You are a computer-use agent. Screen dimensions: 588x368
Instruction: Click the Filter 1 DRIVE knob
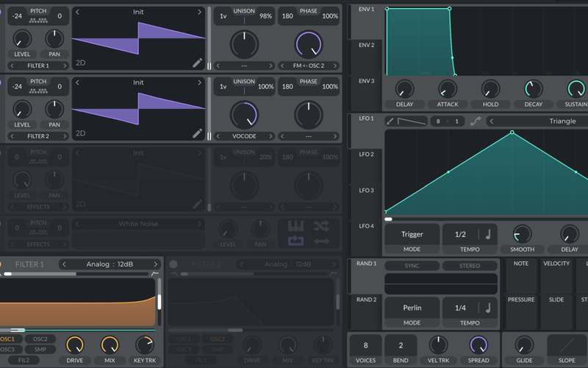tap(74, 344)
